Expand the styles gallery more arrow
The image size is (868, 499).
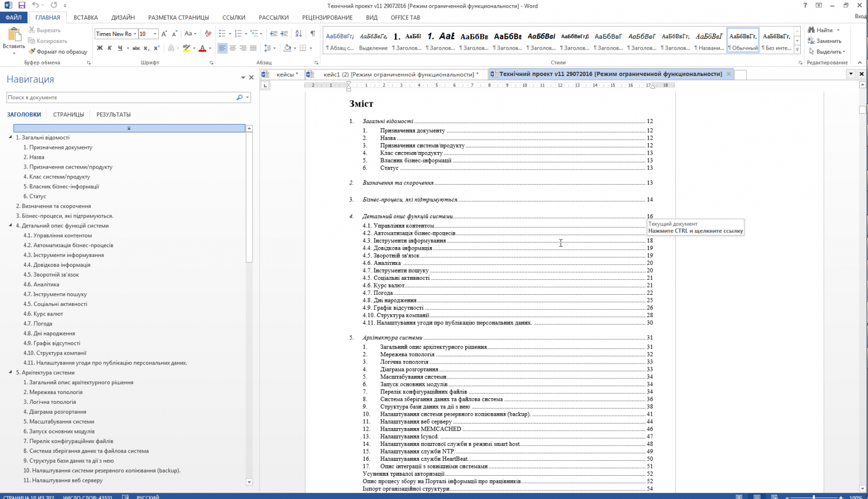click(x=797, y=50)
